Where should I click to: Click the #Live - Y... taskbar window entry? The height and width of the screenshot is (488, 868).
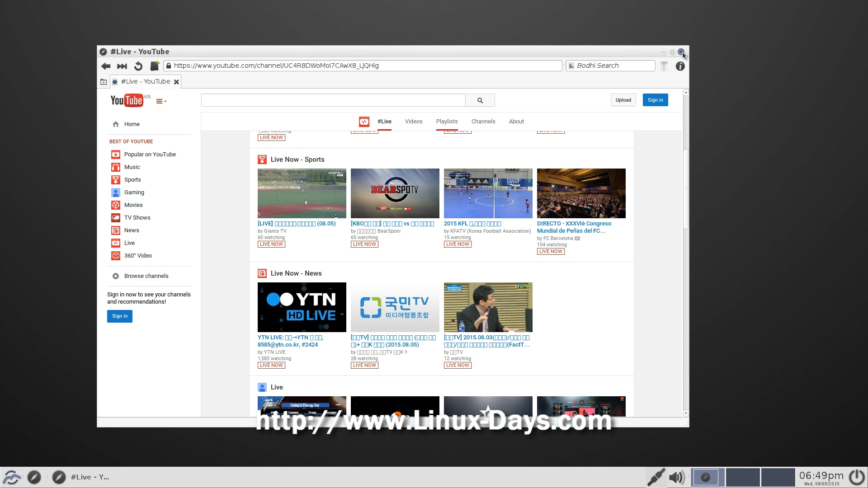tap(81, 477)
